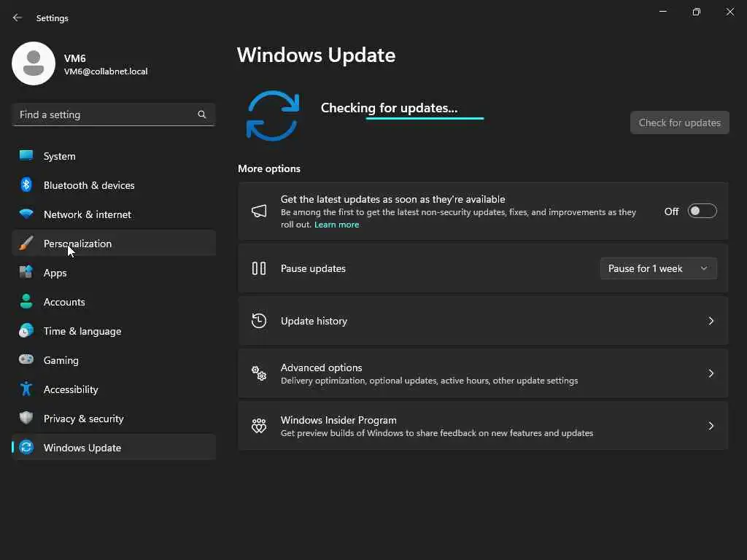Open Personalization settings page
The image size is (747, 560).
(x=77, y=244)
